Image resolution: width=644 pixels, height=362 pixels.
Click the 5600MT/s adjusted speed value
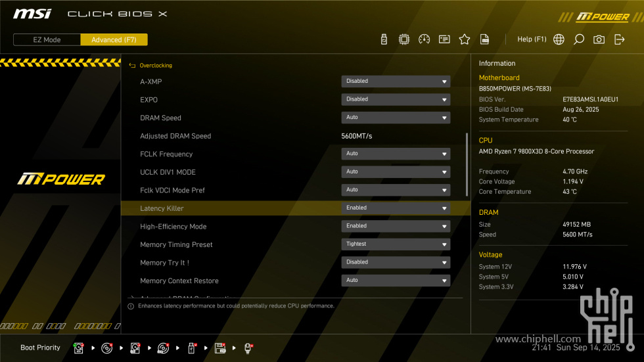pyautogui.click(x=356, y=136)
